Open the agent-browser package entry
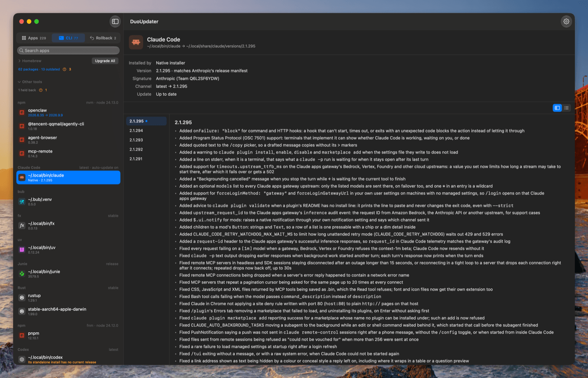Viewport: 588px width, 378px height. 68,140
